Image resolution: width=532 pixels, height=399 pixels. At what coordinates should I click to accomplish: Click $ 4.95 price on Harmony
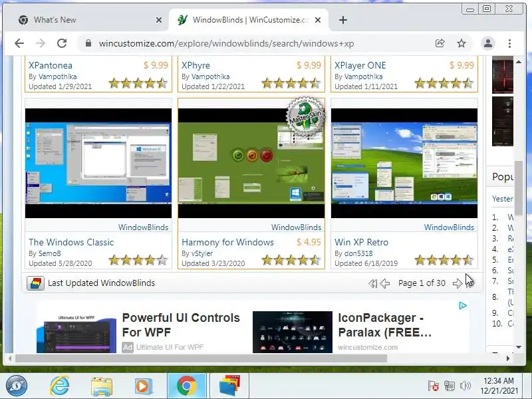point(309,242)
